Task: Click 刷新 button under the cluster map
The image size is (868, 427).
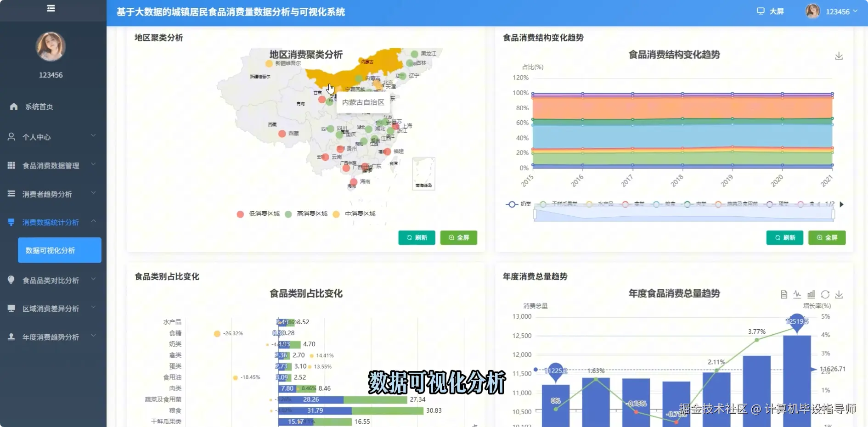Action: point(417,237)
